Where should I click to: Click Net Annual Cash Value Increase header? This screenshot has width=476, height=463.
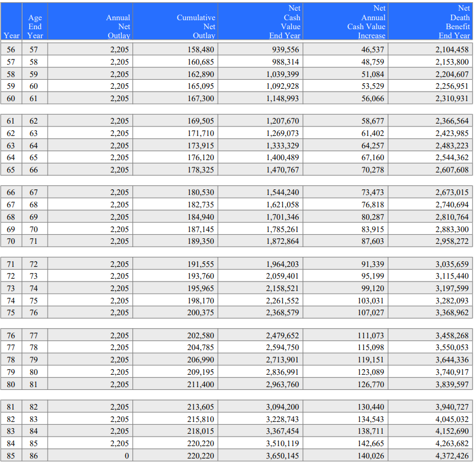point(367,22)
